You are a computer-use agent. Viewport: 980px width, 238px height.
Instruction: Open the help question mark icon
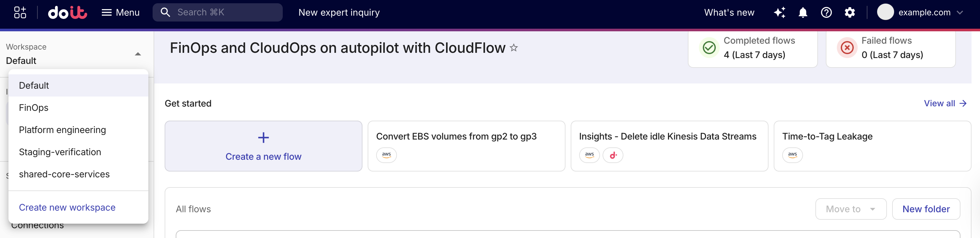click(x=826, y=12)
